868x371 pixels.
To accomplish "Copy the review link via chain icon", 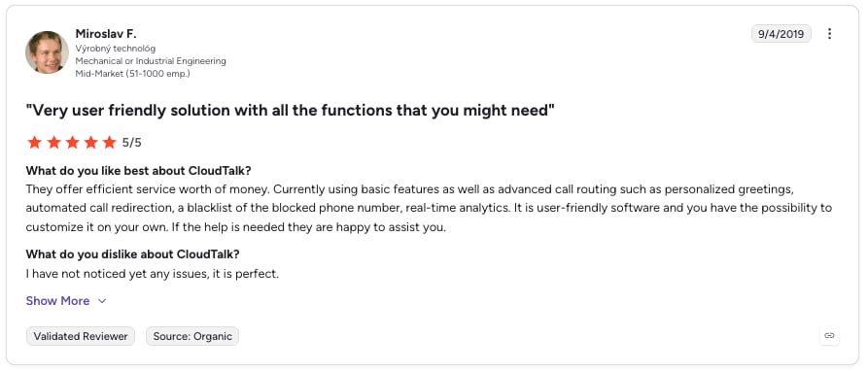I will point(829,336).
